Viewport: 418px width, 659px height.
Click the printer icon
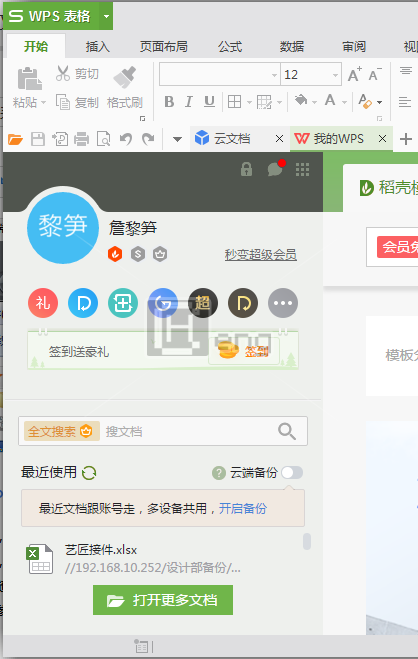81,139
